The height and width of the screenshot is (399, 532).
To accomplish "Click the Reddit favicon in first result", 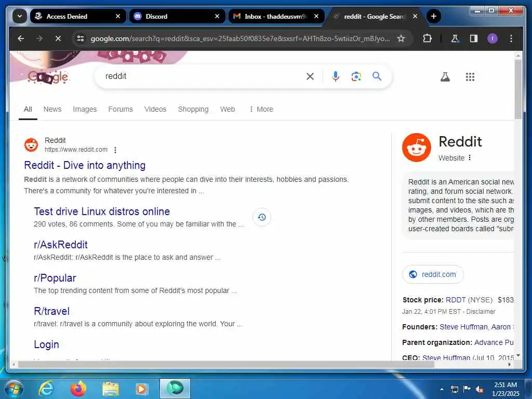I will coord(31,145).
